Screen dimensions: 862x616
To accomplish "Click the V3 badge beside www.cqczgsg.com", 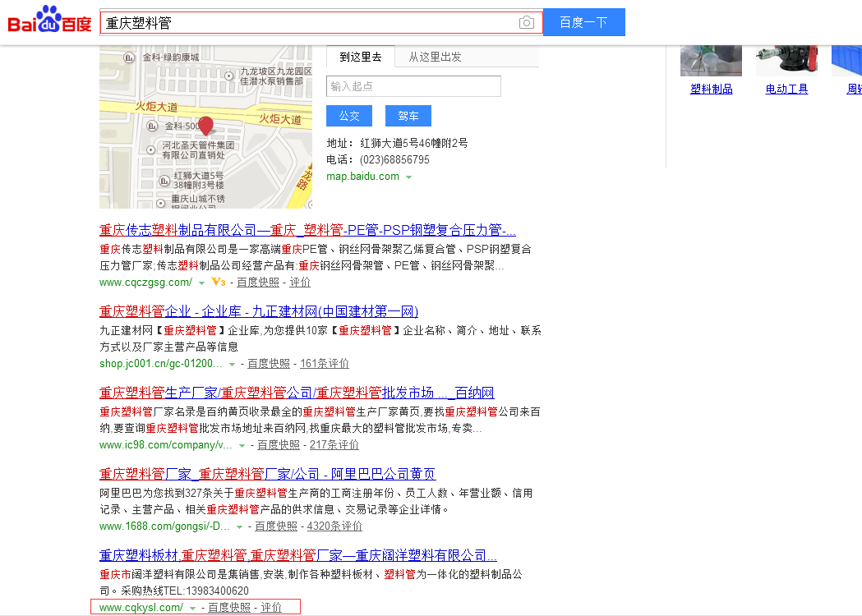I will click(x=218, y=282).
